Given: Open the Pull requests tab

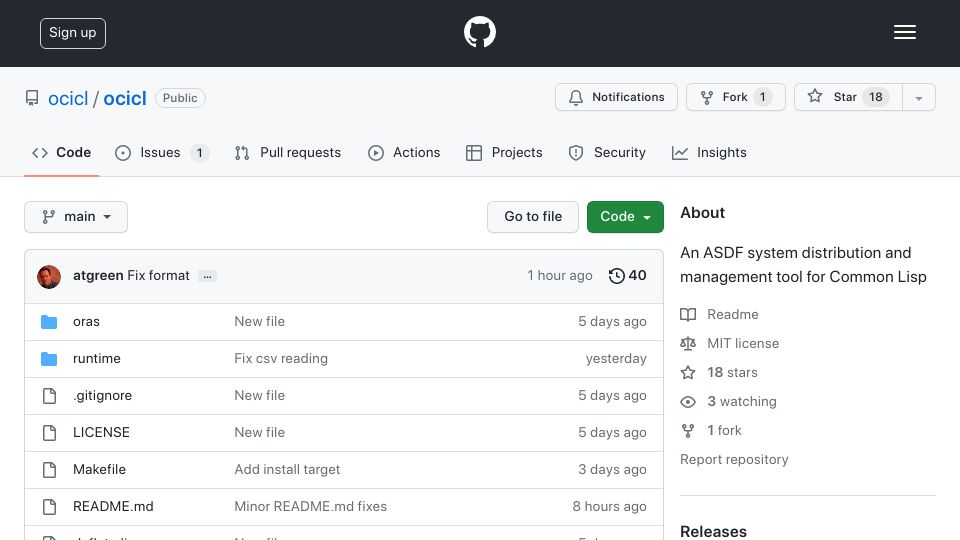Looking at the screenshot, I should pos(288,152).
